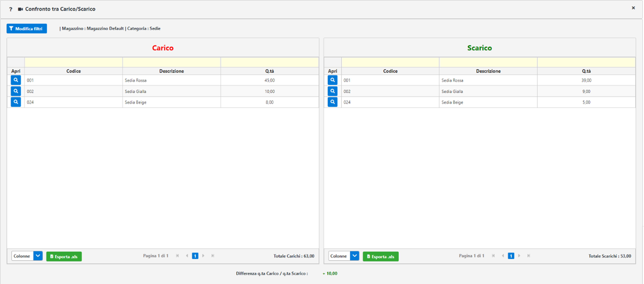Viewport: 644px width, 284px height.
Task: Select Sedia Beige cell in Carico table
Action: tap(172, 102)
